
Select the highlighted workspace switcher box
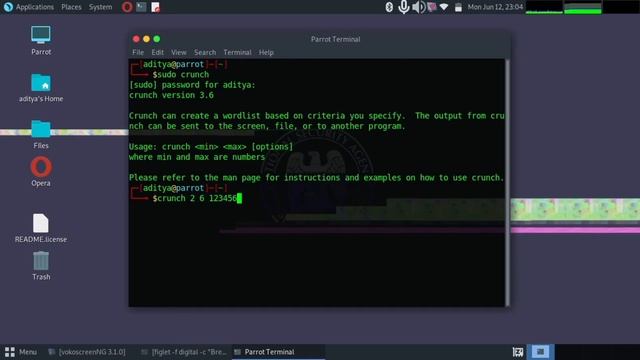click(540, 352)
